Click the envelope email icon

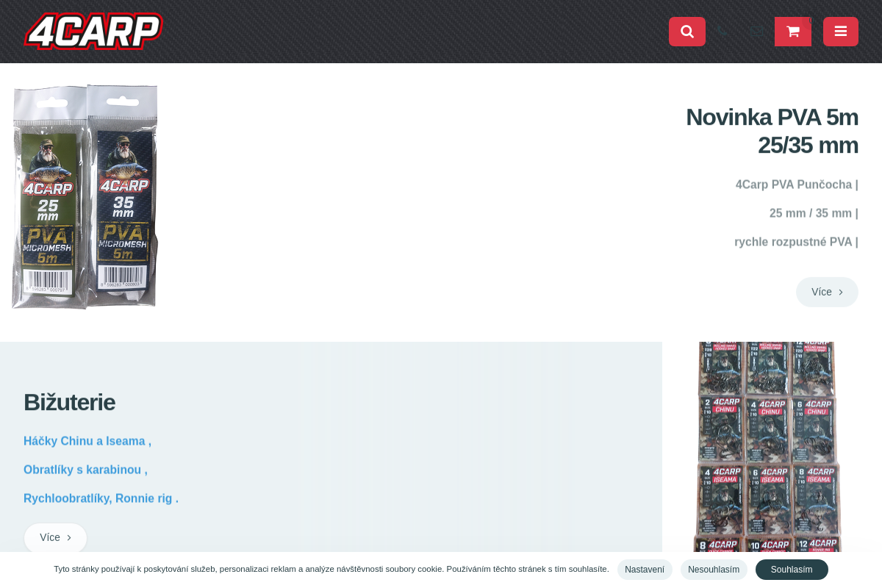(755, 32)
